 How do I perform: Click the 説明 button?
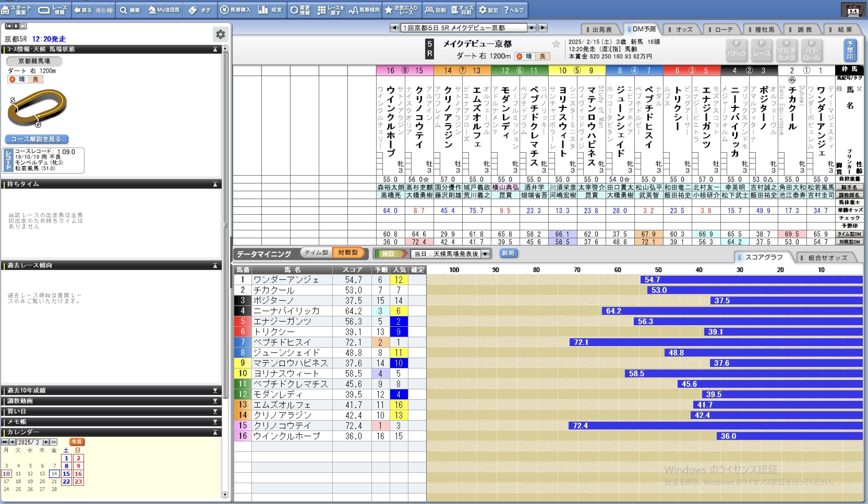tap(508, 253)
